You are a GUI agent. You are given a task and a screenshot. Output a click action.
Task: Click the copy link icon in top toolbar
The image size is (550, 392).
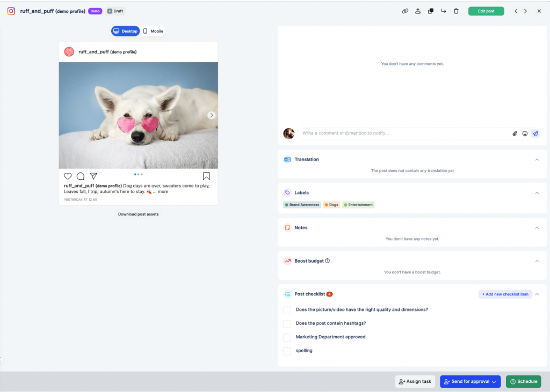406,11
